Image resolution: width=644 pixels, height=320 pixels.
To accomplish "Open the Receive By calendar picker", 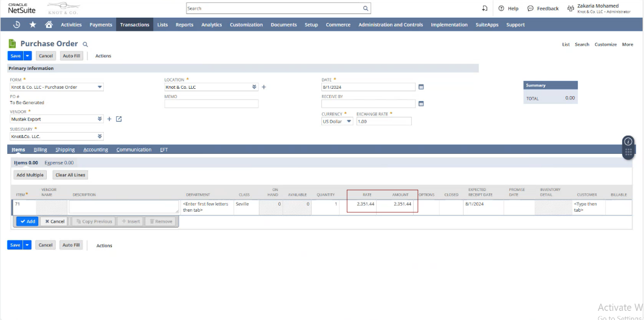I will click(421, 103).
